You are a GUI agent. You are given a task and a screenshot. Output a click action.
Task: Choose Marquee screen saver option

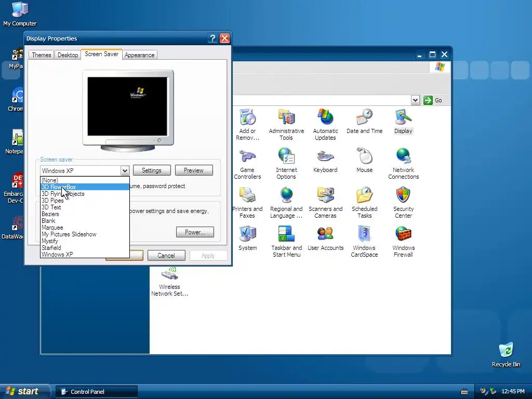(x=85, y=228)
